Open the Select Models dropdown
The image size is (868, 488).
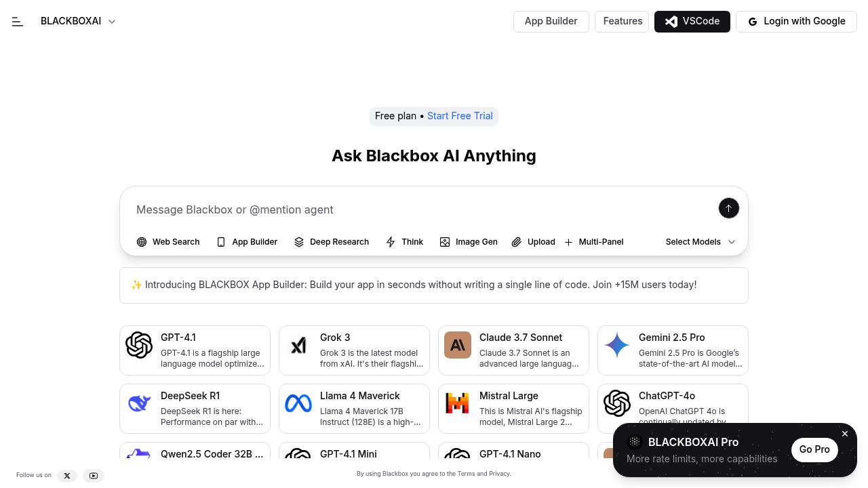click(x=701, y=242)
